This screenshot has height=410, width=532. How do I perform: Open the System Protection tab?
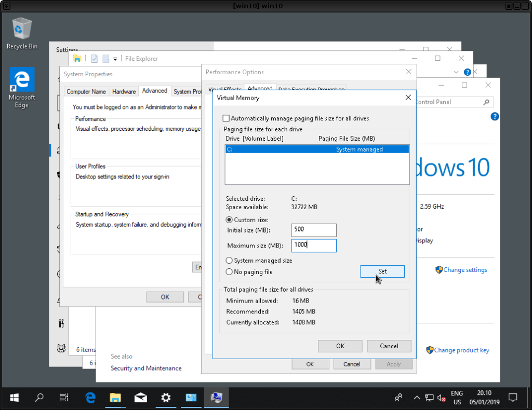(187, 91)
